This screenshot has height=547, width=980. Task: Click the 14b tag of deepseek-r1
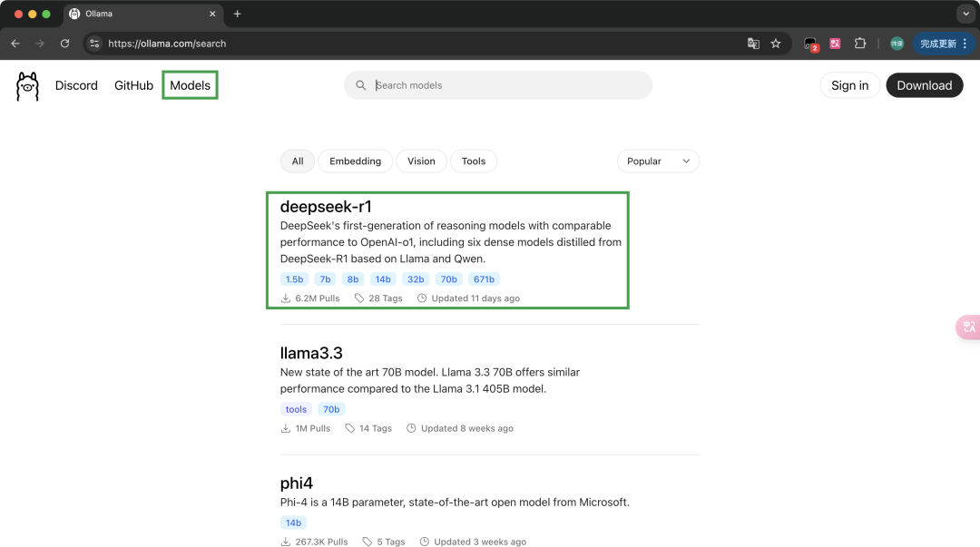point(383,279)
